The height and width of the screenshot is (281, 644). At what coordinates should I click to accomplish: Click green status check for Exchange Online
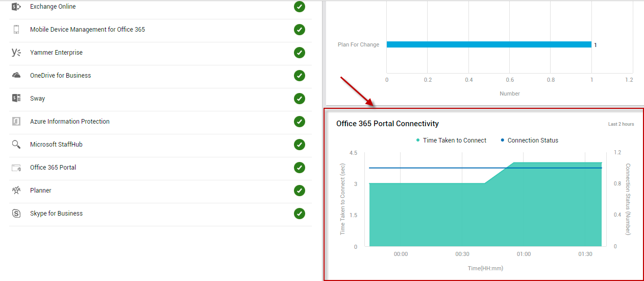300,7
